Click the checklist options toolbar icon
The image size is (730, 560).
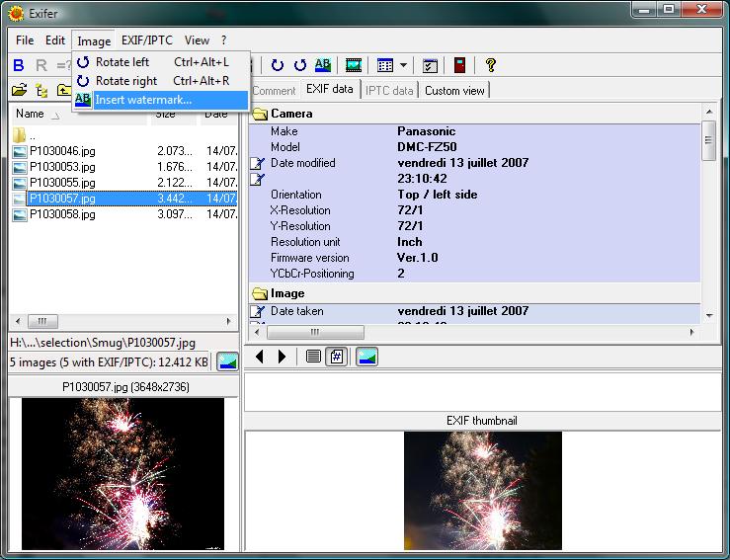pos(430,65)
